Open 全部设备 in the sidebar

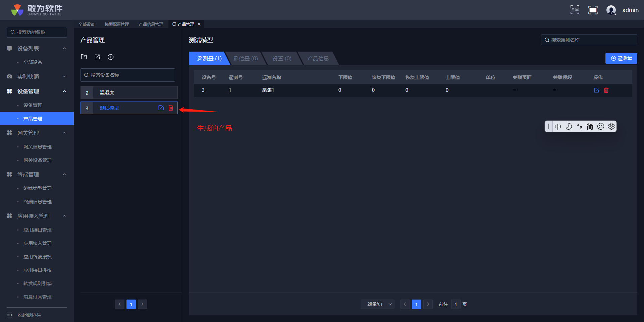pos(33,62)
